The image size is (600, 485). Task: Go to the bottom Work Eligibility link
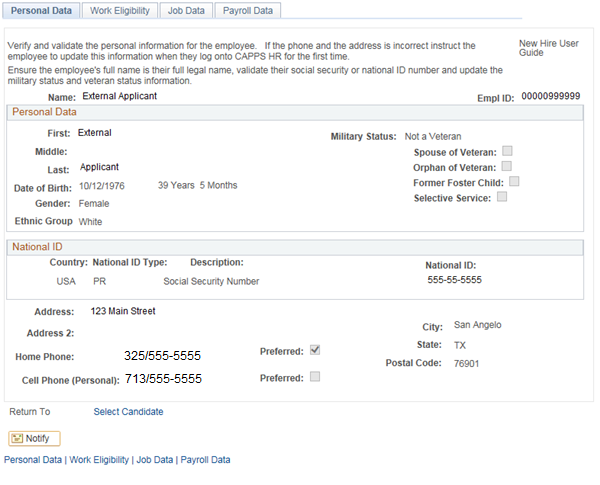coord(99,460)
